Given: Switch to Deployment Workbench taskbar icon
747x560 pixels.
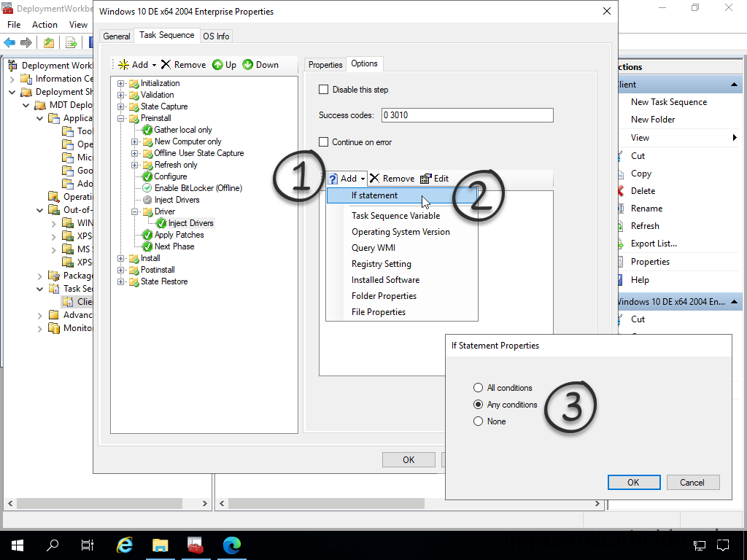Looking at the screenshot, I should 196,545.
